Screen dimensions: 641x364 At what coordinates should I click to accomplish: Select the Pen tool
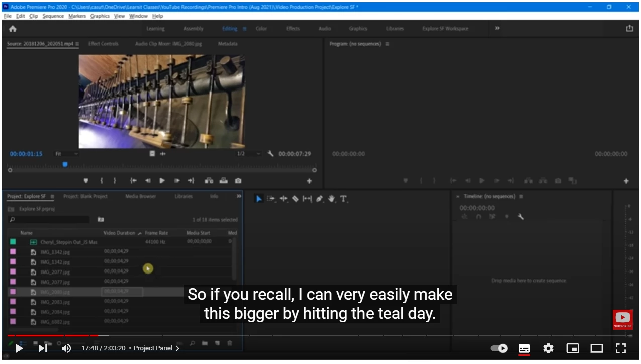(x=320, y=199)
